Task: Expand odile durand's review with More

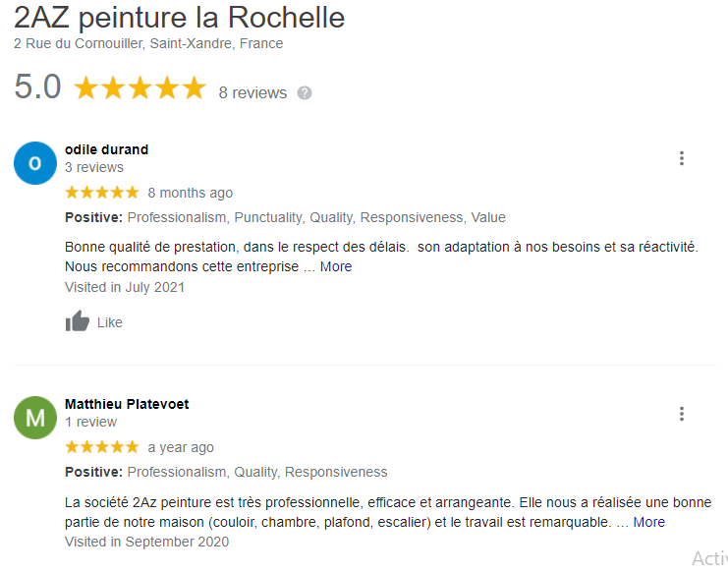Action: click(336, 266)
